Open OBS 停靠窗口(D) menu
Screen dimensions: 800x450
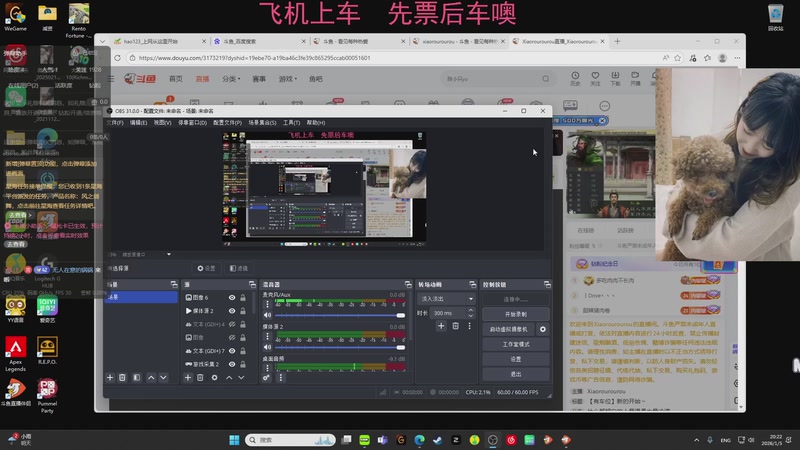[x=192, y=122]
